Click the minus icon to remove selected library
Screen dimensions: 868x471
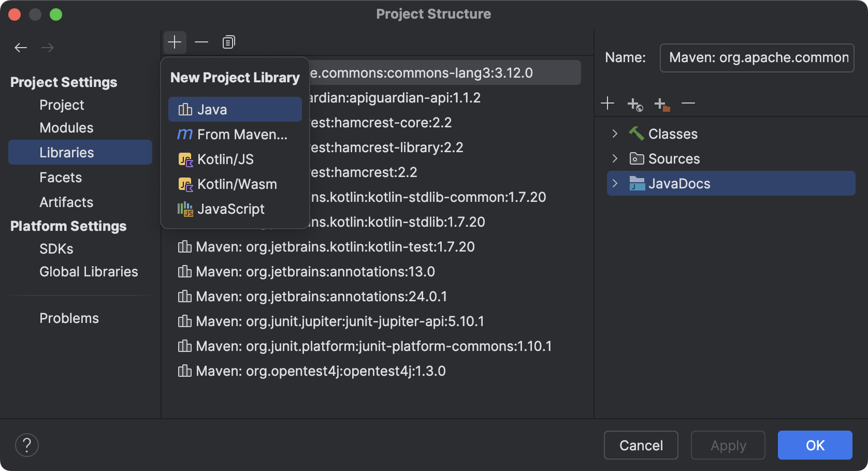[201, 42]
